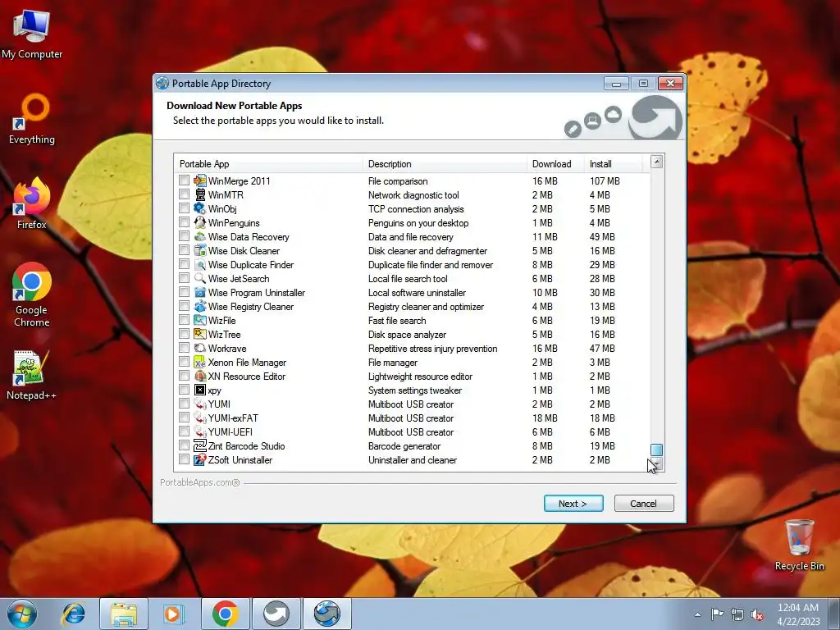
Task: Open the Firefox desktop shortcut
Action: (x=32, y=203)
